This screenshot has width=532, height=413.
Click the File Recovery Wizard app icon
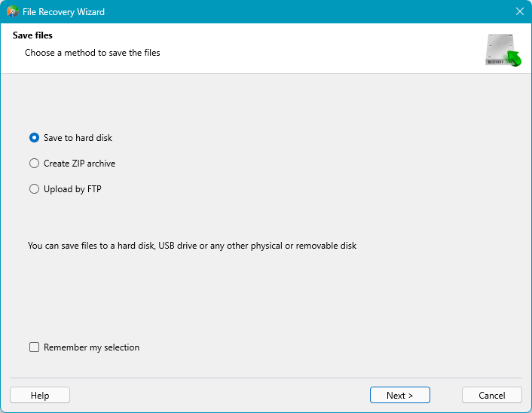click(x=13, y=12)
